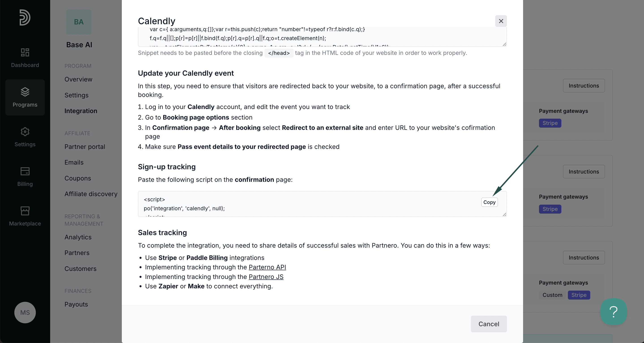Click the Billing label in the sidebar

pyautogui.click(x=25, y=184)
